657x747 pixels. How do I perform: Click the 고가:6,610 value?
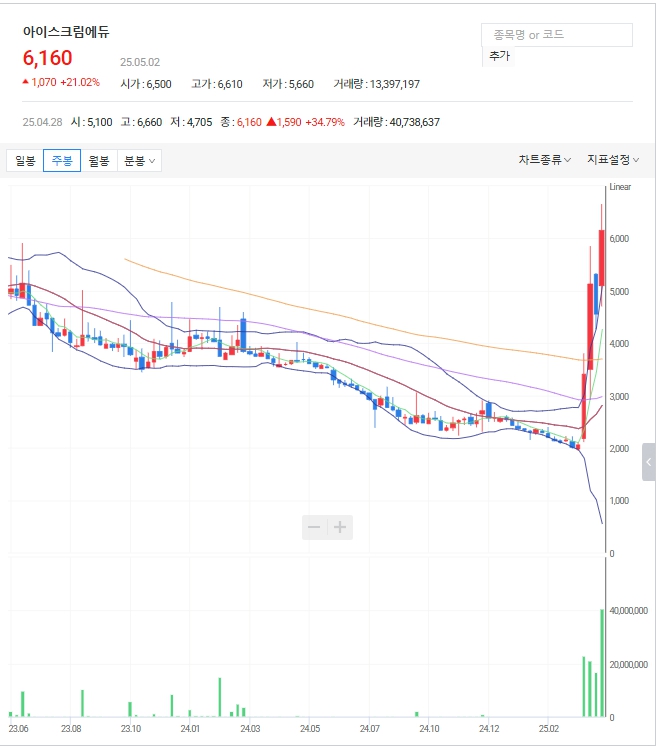pyautogui.click(x=217, y=84)
